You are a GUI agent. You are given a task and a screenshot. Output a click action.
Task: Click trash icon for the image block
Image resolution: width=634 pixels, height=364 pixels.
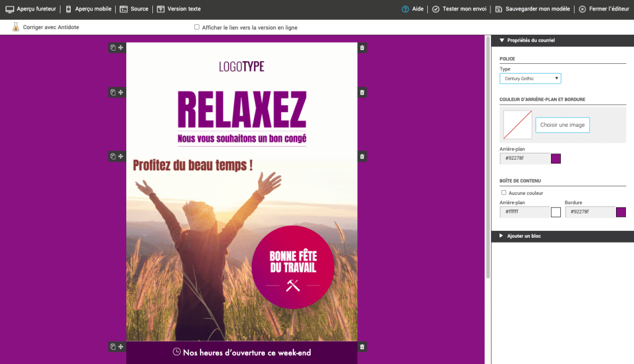click(x=362, y=157)
